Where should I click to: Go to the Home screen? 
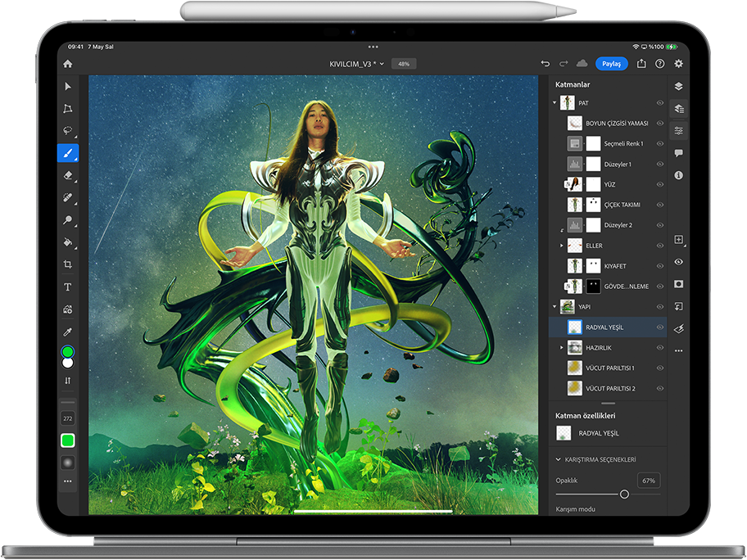point(68,64)
